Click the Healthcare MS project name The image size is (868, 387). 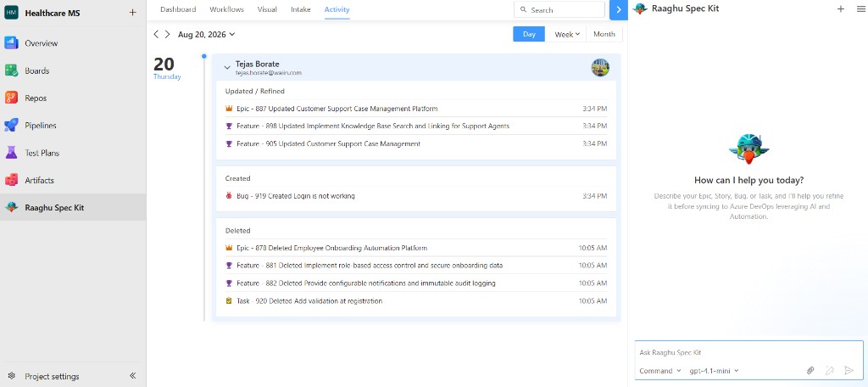[x=53, y=13]
